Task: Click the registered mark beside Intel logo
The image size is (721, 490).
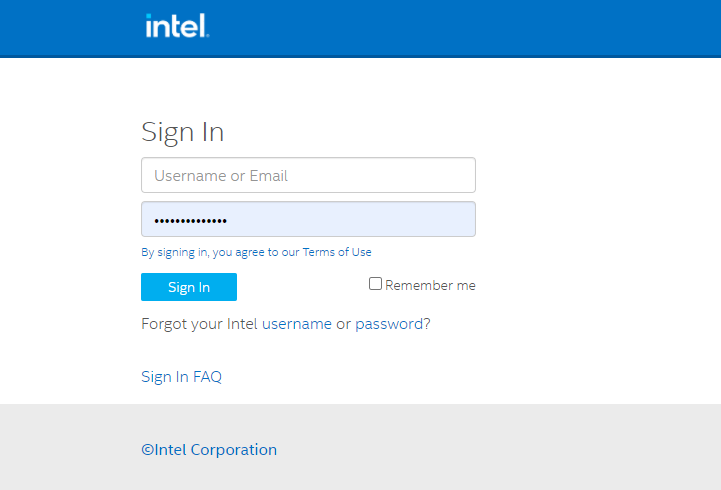Action: (208, 35)
